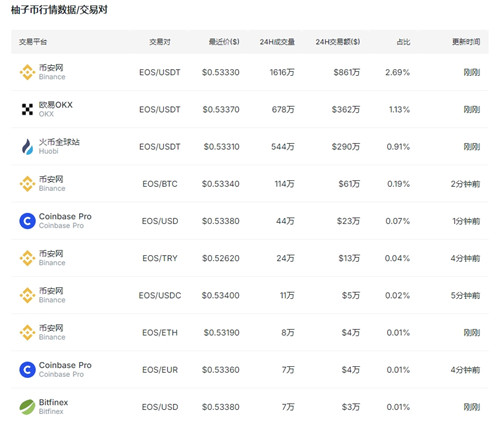Click the price $0.52620
Screen dimensions: 500x423
click(221, 258)
